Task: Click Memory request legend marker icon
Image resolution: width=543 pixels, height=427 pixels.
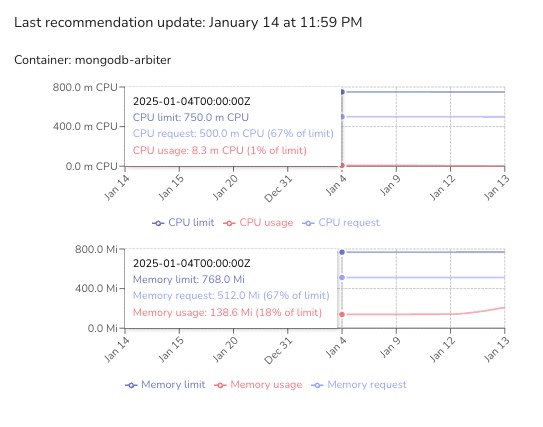Action: [x=317, y=385]
